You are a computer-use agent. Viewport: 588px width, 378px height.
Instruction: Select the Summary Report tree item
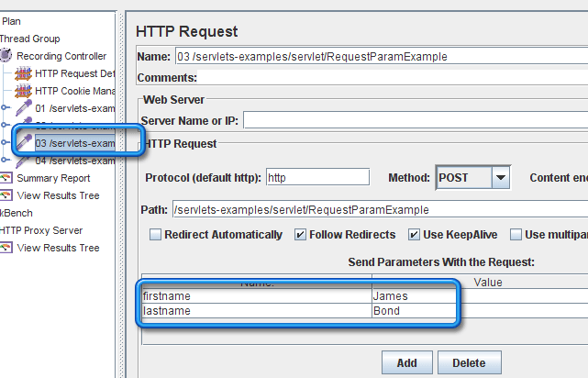[x=53, y=178]
